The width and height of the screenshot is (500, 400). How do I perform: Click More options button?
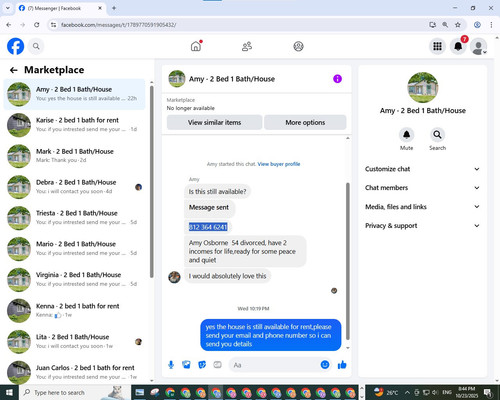305,122
